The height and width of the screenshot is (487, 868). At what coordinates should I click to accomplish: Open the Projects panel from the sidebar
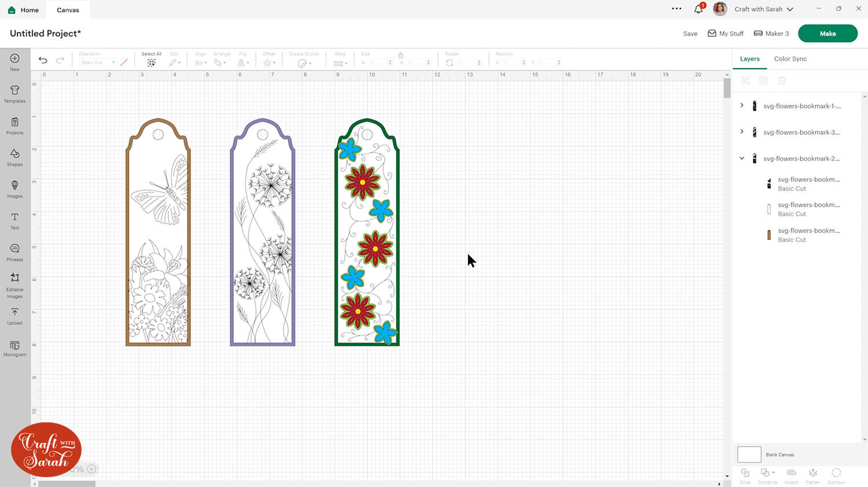pos(14,122)
